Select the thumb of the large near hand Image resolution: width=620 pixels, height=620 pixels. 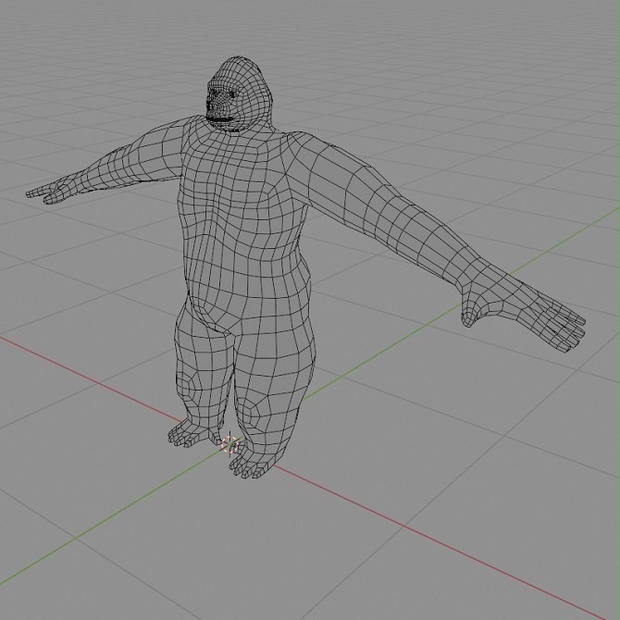pos(470,310)
